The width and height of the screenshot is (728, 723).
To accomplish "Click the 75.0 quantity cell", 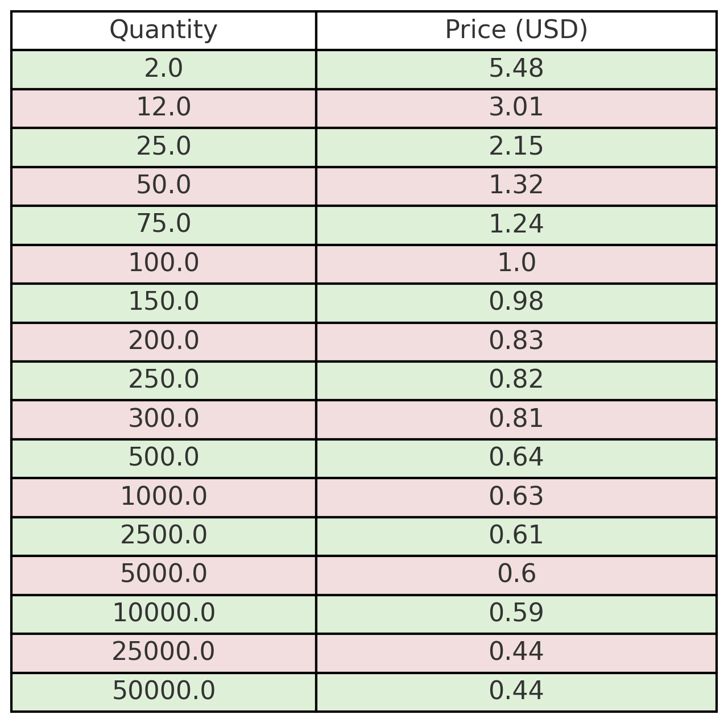I will (164, 225).
